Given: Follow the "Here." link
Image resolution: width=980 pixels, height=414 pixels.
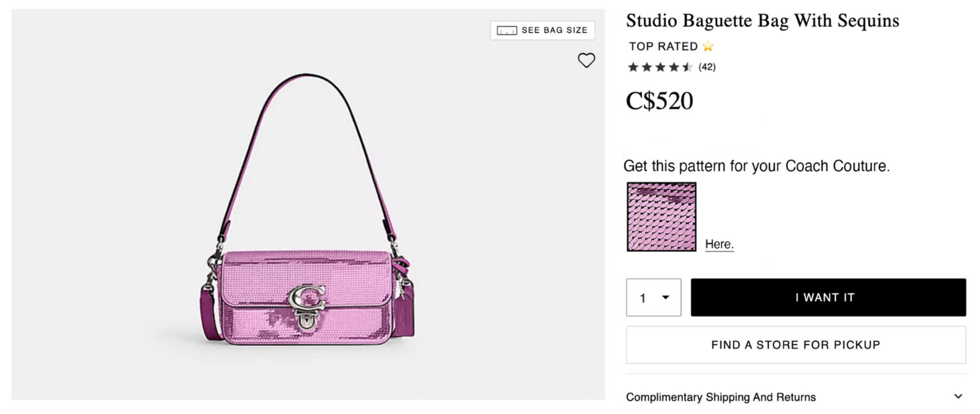Looking at the screenshot, I should [719, 244].
